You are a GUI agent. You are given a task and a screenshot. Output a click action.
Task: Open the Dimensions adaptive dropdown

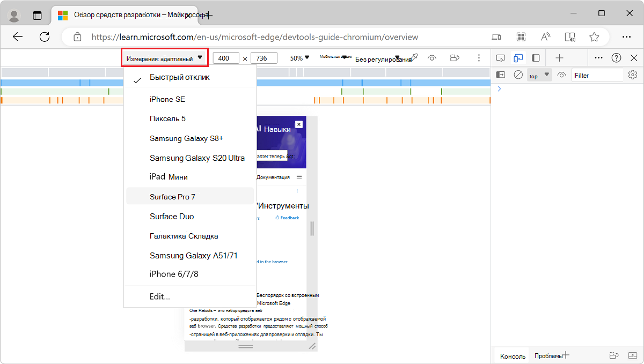click(x=165, y=58)
